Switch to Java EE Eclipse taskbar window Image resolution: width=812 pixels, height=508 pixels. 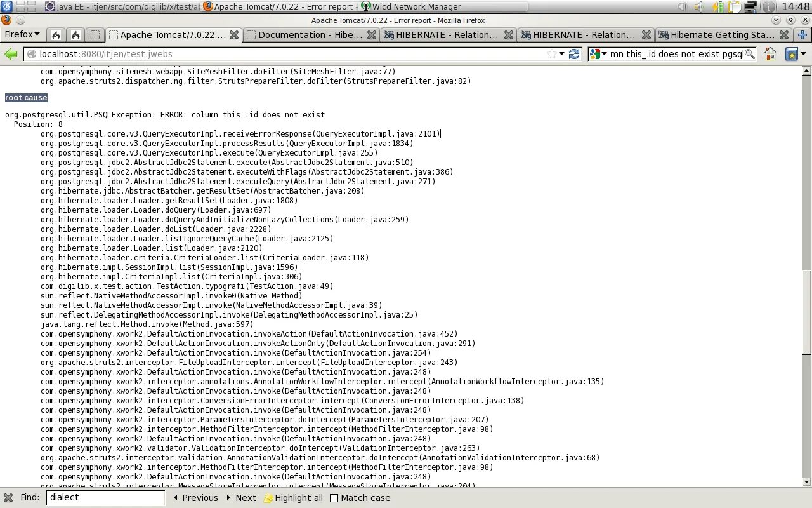click(x=122, y=7)
